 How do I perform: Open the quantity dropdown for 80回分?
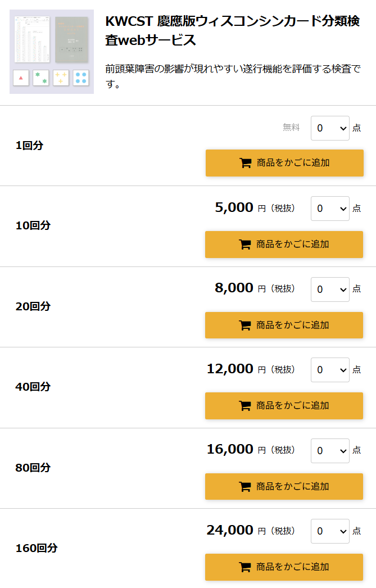tap(330, 450)
